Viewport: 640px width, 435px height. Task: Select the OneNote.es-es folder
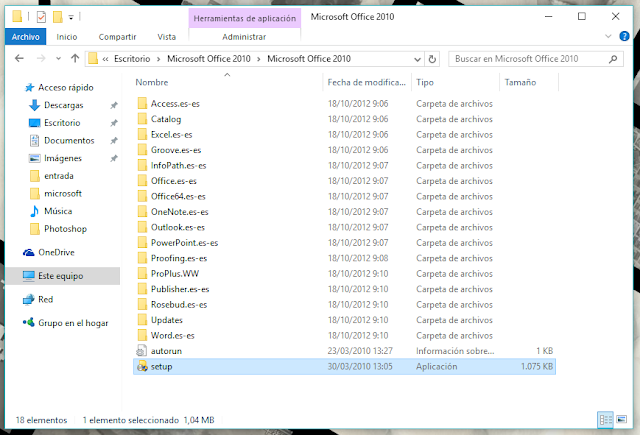[179, 212]
